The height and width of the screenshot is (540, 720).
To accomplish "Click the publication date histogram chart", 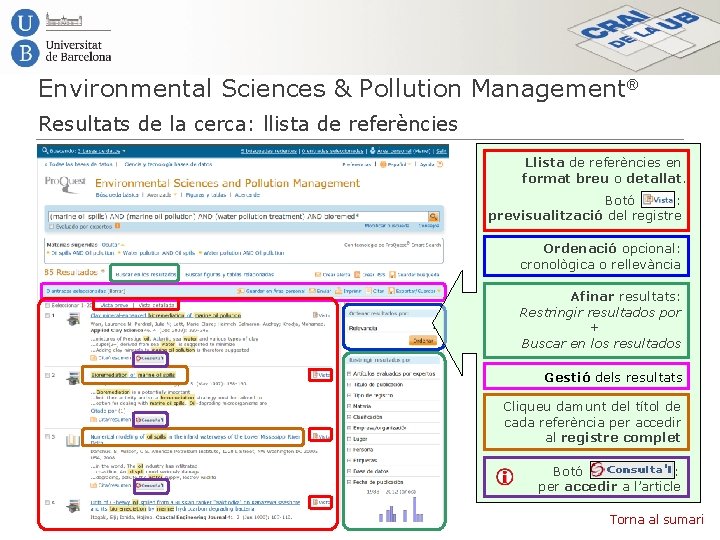I will (400, 508).
